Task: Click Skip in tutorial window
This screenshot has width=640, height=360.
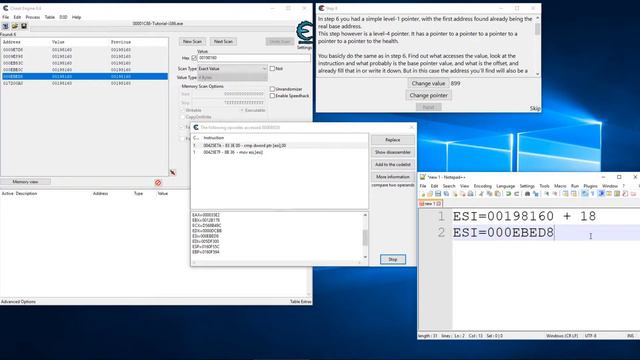Action: [535, 109]
